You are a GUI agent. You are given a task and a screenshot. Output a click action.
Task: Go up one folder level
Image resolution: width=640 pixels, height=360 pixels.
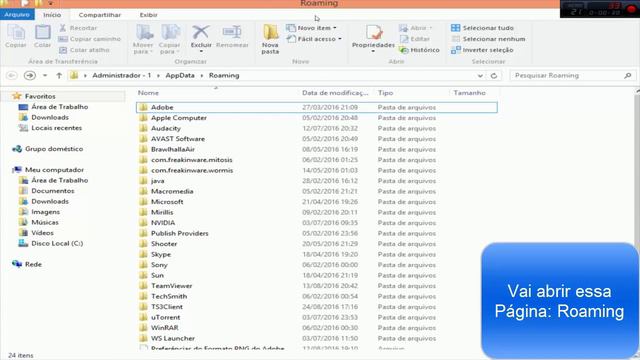(x=59, y=76)
